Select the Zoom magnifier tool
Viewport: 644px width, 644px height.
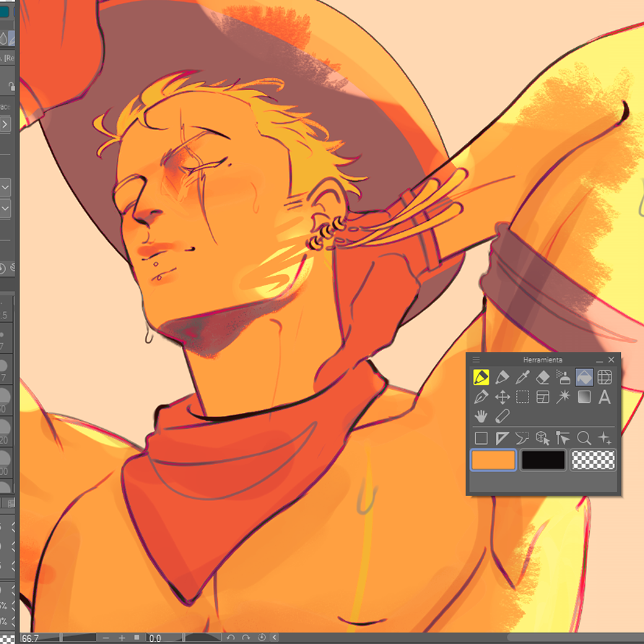click(584, 438)
